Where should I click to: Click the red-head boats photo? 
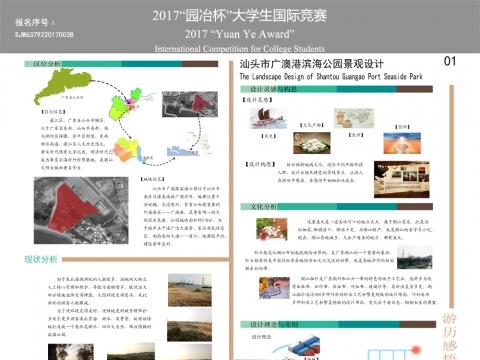point(415,257)
